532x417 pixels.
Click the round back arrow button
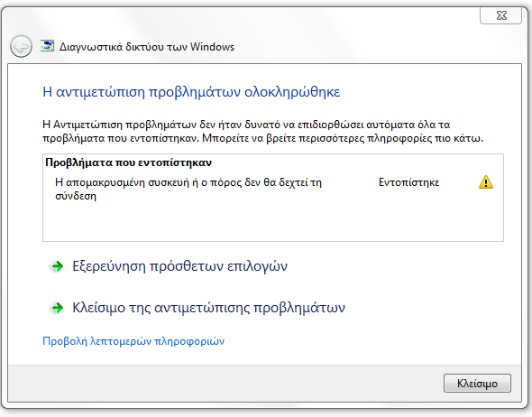pos(21,46)
